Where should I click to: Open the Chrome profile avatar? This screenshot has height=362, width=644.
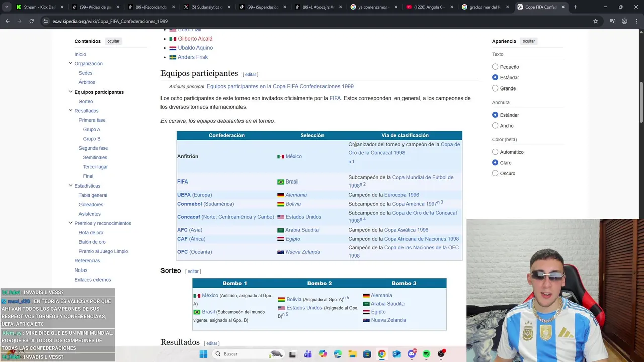coord(624,21)
